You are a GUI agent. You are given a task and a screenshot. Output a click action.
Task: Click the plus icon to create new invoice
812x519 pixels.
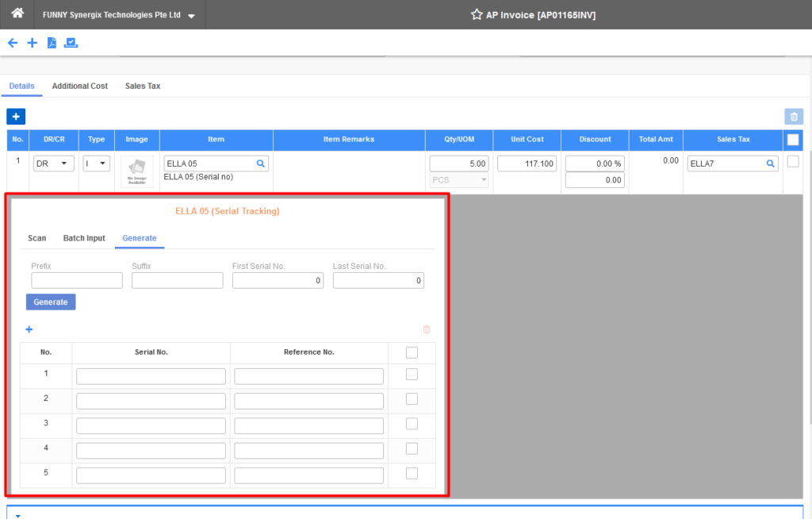[x=32, y=42]
